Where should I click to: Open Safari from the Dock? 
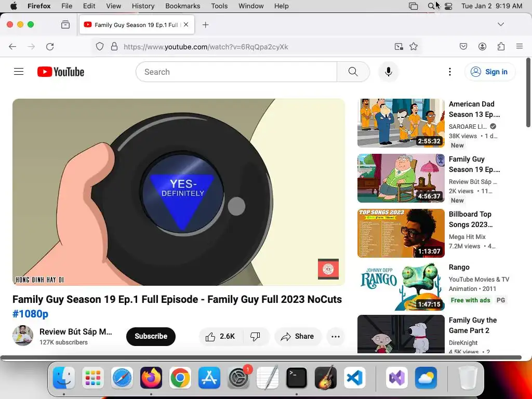coord(122,378)
